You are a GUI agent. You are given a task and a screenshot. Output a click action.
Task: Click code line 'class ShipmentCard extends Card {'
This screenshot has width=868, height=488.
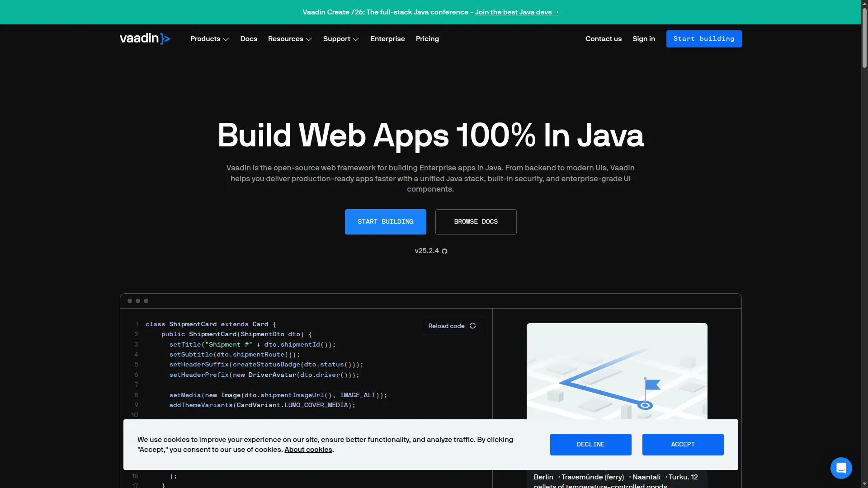(x=211, y=324)
